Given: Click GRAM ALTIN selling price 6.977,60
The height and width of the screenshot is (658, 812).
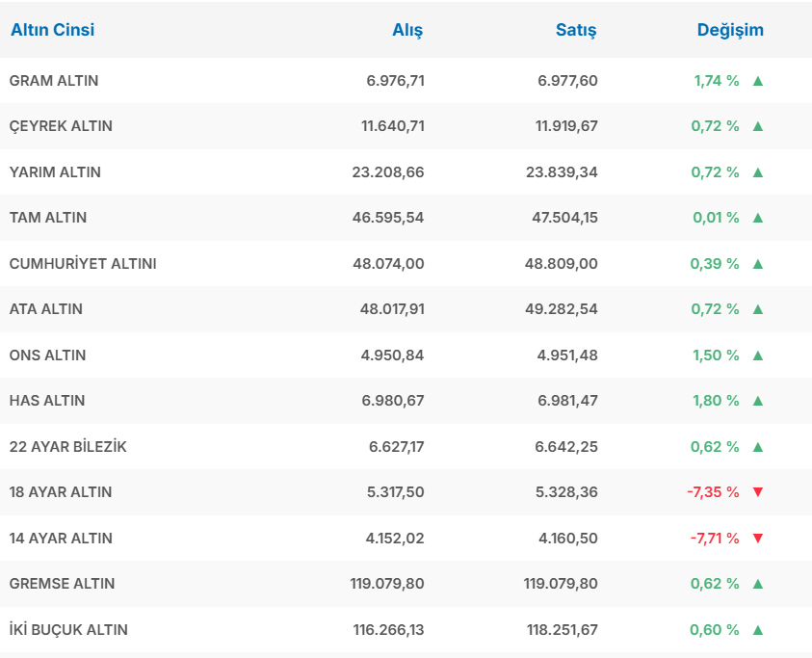Looking at the screenshot, I should [567, 81].
